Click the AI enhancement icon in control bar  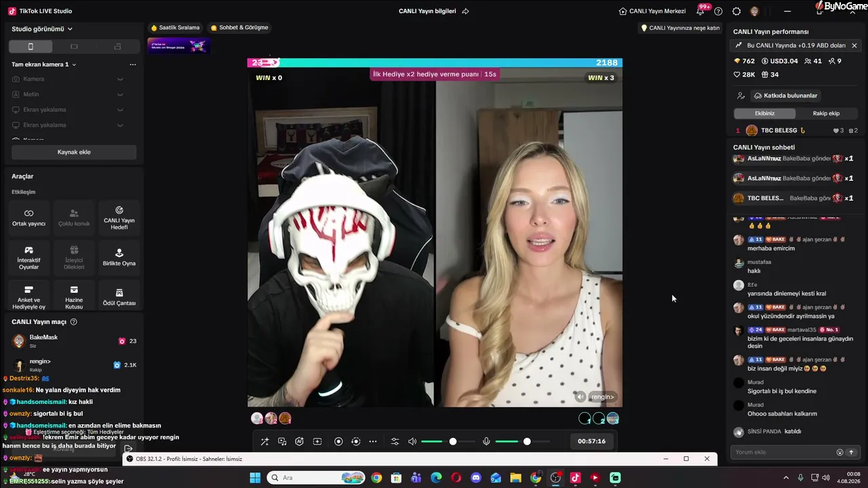[299, 442]
